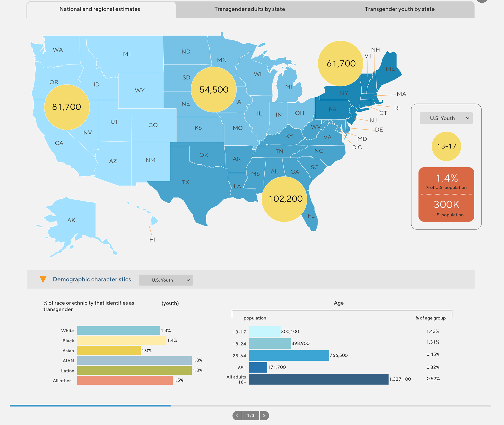504x425 pixels.
Task: Click the next page arrow button
Action: (264, 416)
